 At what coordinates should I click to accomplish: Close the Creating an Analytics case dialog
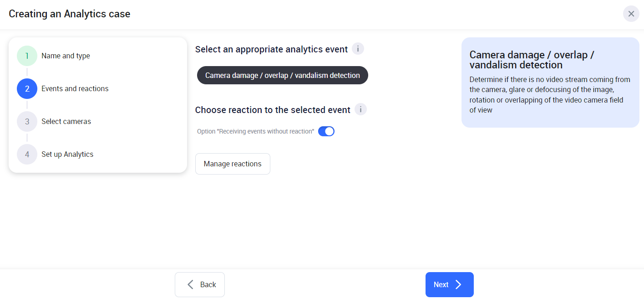point(631,14)
